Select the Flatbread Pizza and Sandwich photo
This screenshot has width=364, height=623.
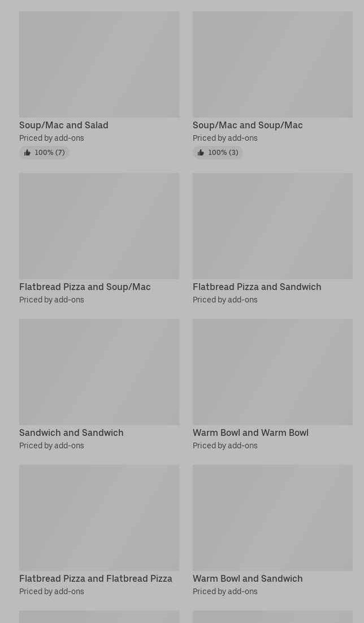tap(272, 226)
